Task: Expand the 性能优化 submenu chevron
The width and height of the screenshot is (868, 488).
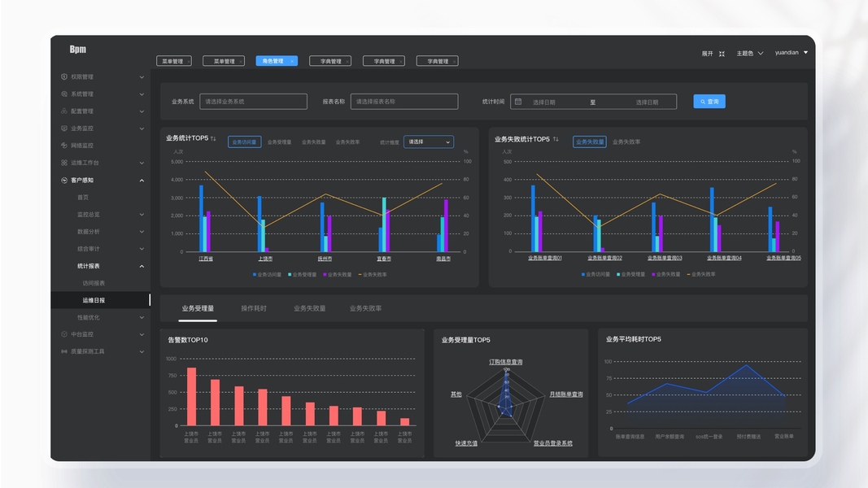Action: click(142, 317)
